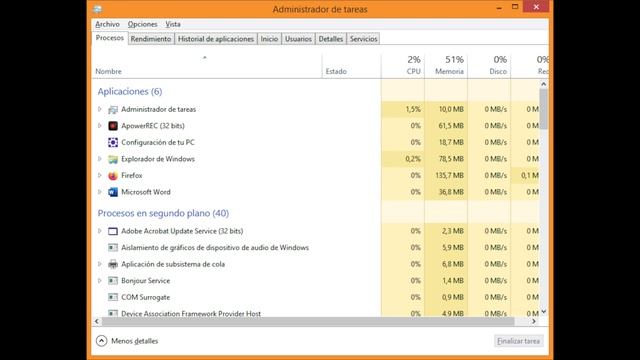Expand the Microsoft Word row
640x360 pixels.
point(100,192)
